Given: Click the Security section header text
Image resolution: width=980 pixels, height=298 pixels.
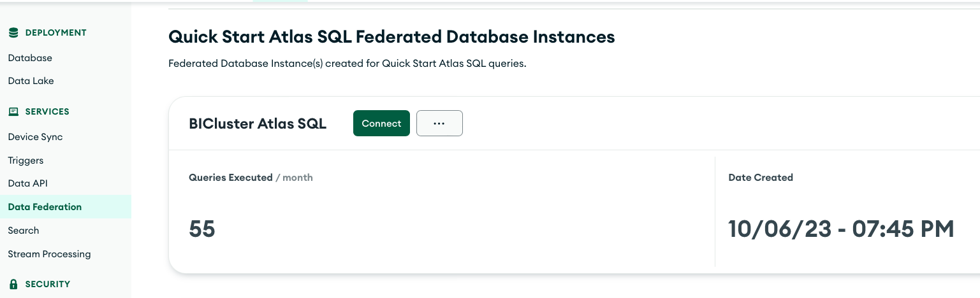Looking at the screenshot, I should tap(48, 284).
